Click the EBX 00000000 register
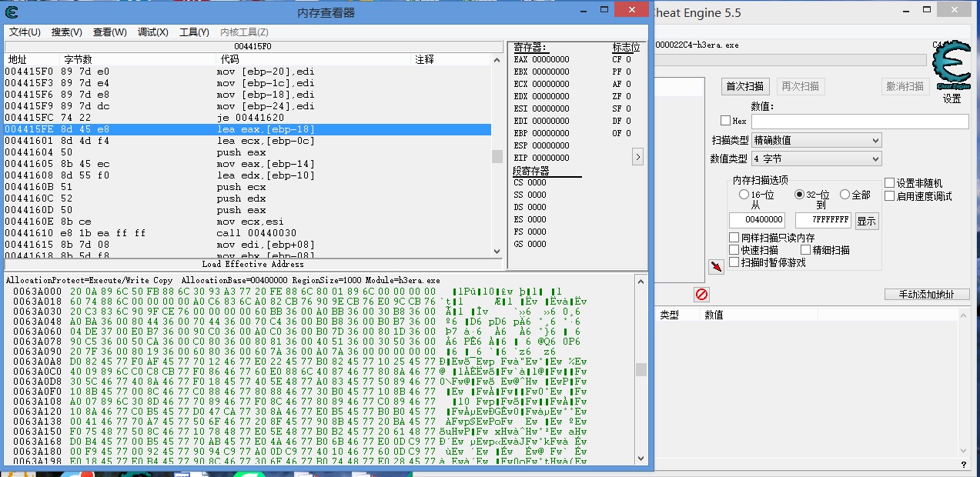This screenshot has width=980, height=477. click(x=541, y=72)
